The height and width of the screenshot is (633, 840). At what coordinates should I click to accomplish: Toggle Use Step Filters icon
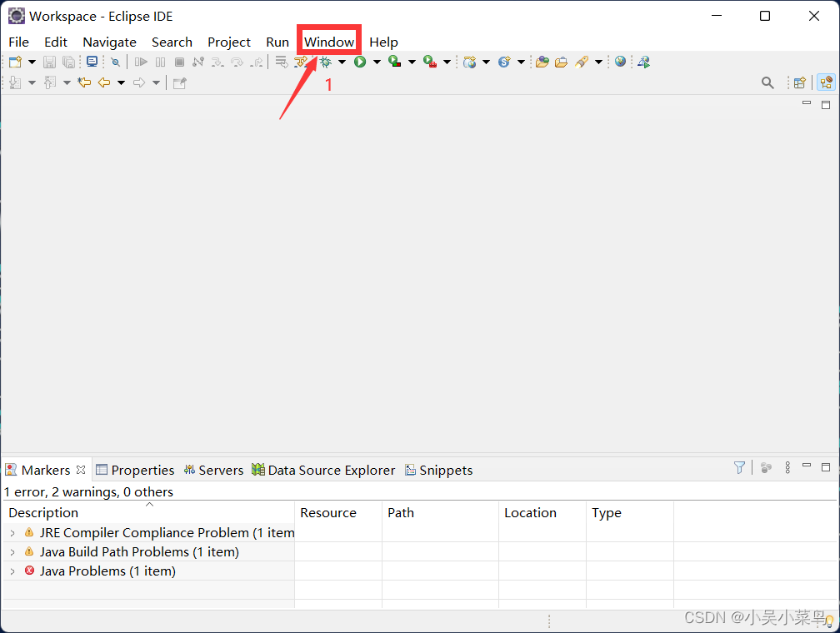coord(300,62)
